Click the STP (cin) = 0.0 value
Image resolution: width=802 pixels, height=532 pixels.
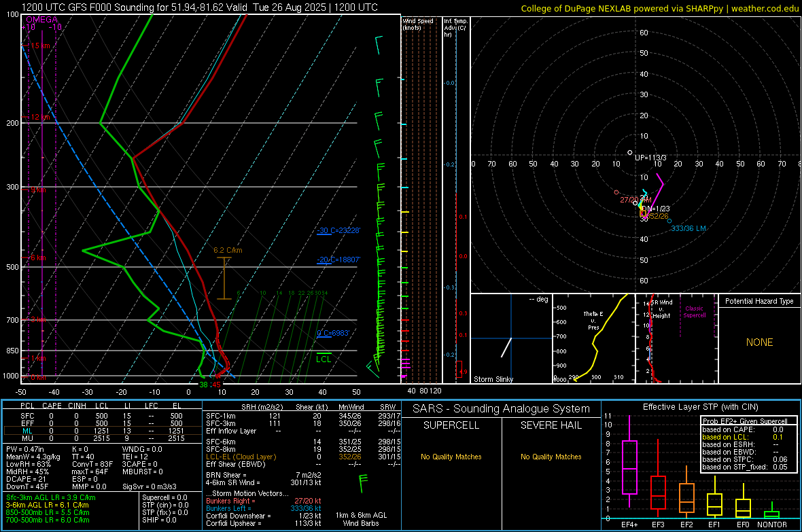(x=165, y=505)
